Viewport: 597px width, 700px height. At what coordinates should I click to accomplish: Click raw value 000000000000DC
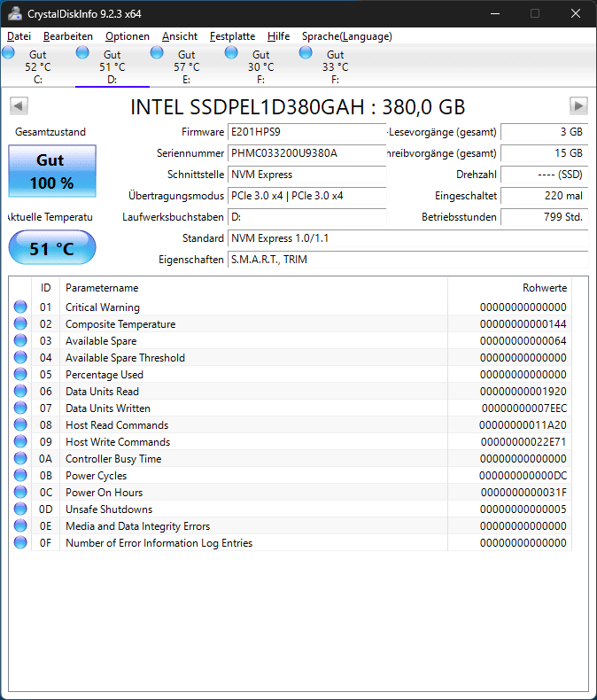[523, 476]
